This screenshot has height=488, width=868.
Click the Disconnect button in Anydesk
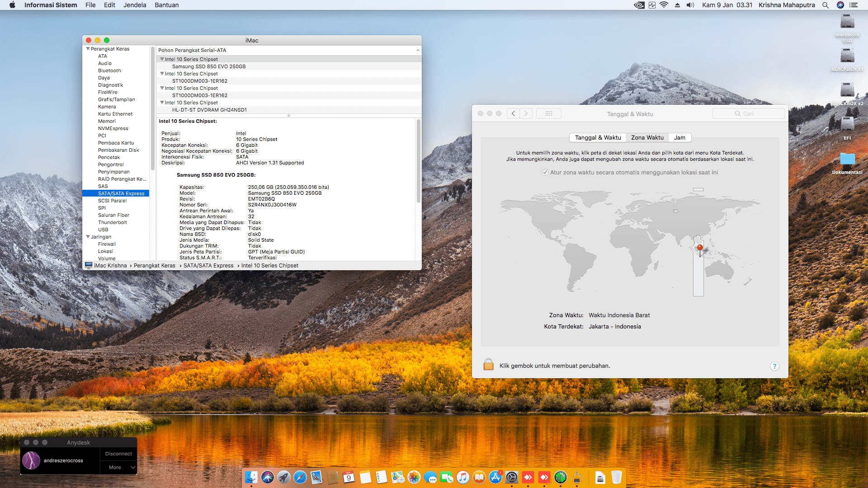118,454
